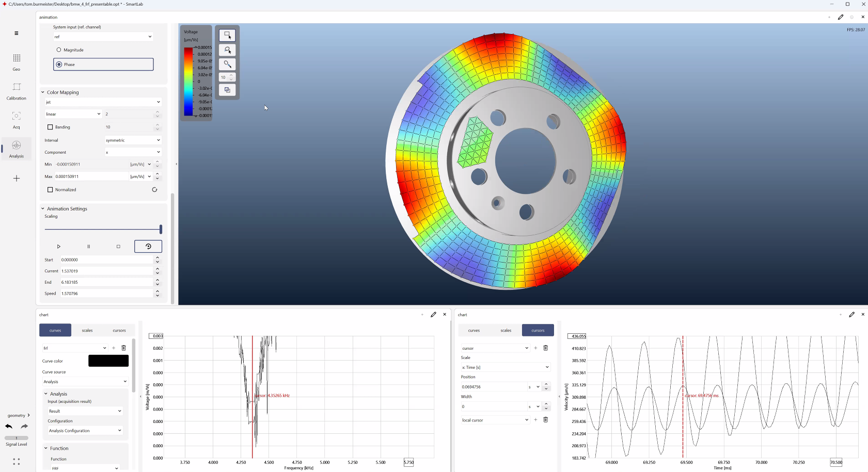
Task: Reset color mapping with the refresh icon
Action: tap(154, 190)
